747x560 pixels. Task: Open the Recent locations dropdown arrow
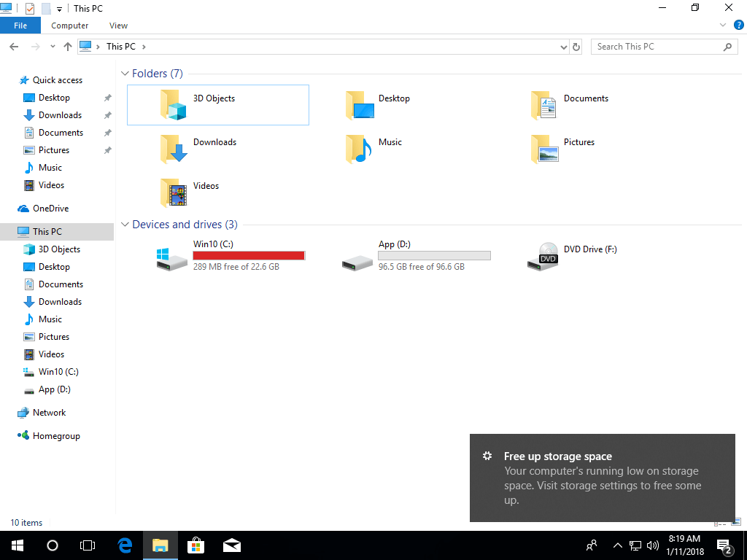coord(53,47)
